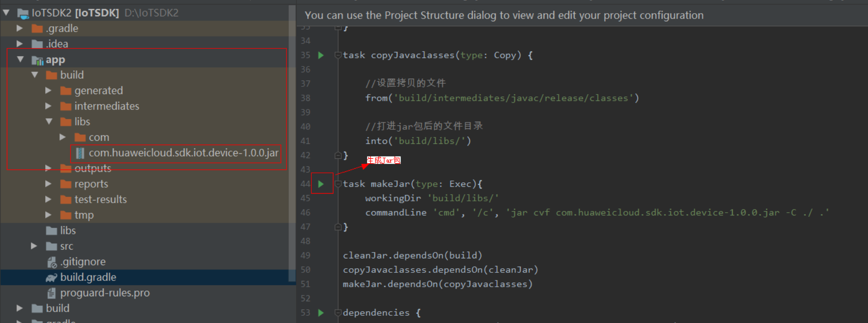The image size is (868, 323).
Task: Click the .gitignore file icon
Action: (52, 262)
